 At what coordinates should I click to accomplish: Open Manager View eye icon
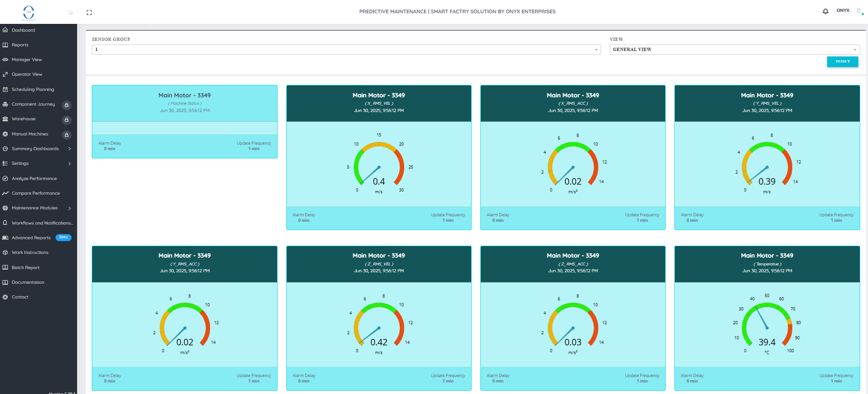click(6, 60)
